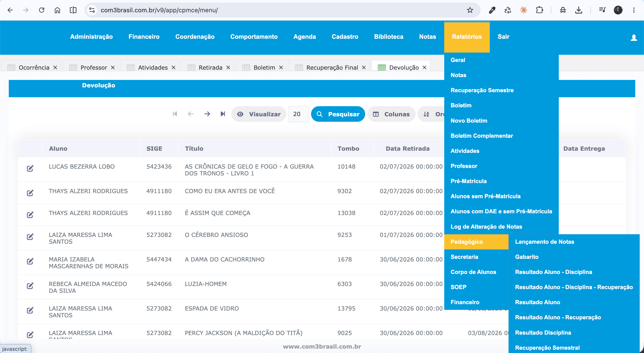
Task: Go to the previous results page
Action: pos(191,114)
